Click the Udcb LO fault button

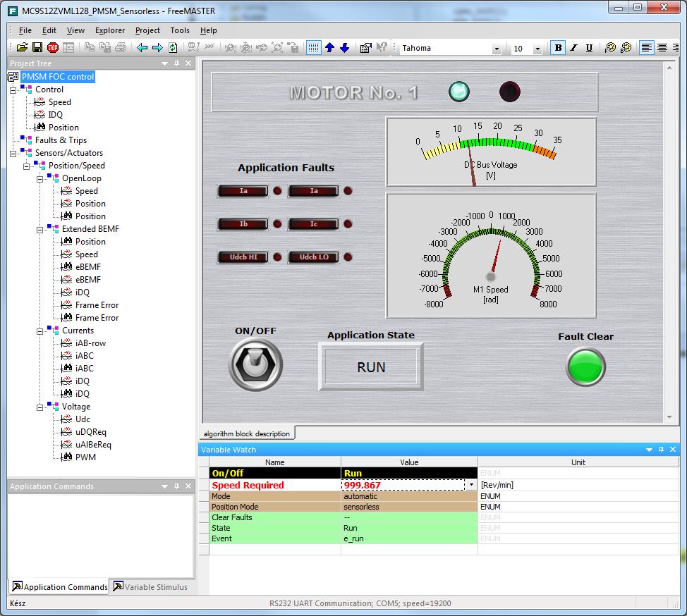(x=314, y=257)
